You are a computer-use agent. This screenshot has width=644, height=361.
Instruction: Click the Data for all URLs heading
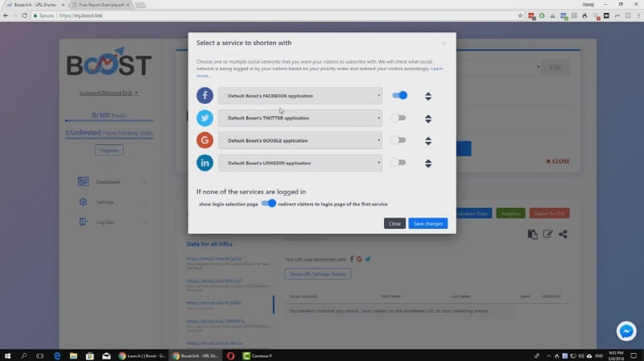(209, 244)
